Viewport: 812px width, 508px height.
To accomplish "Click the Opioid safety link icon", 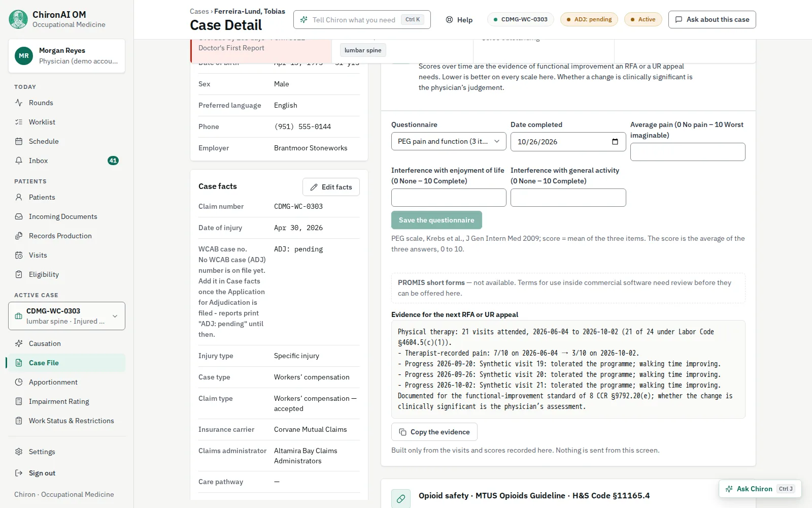I will tap(401, 499).
